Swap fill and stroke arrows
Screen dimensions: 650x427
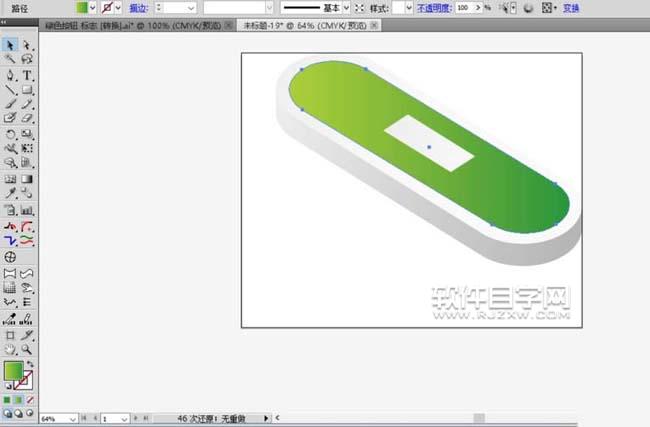click(x=30, y=364)
